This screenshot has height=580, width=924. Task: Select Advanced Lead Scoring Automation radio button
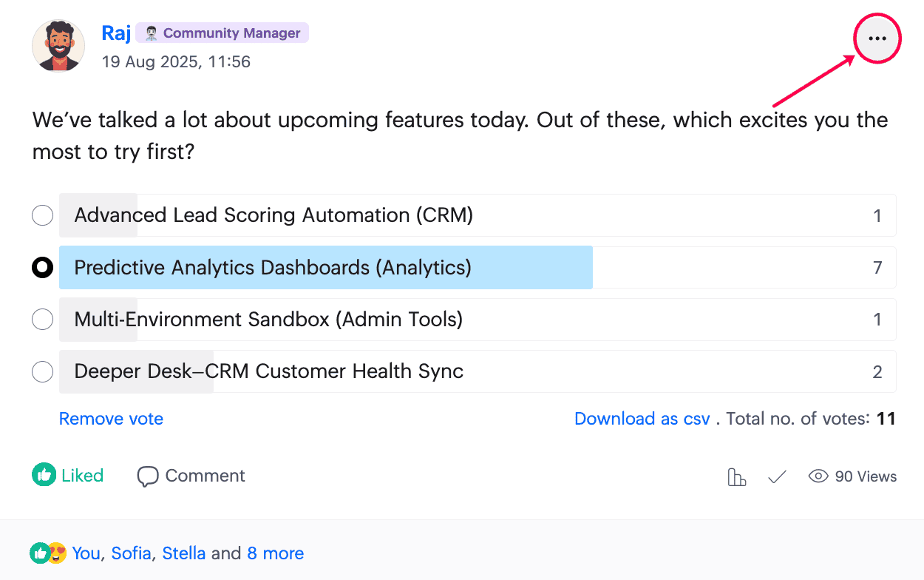(x=43, y=215)
